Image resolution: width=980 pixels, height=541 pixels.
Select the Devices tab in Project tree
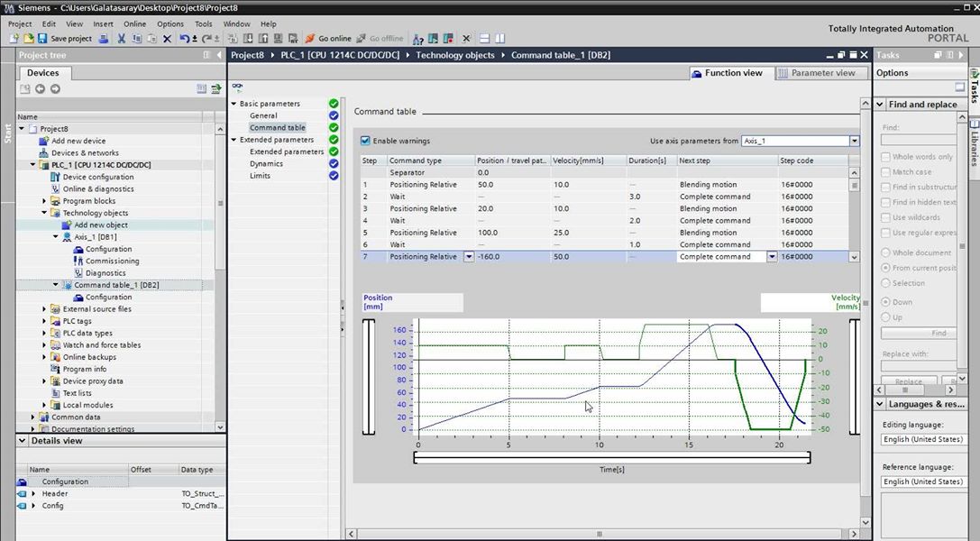[x=43, y=73]
